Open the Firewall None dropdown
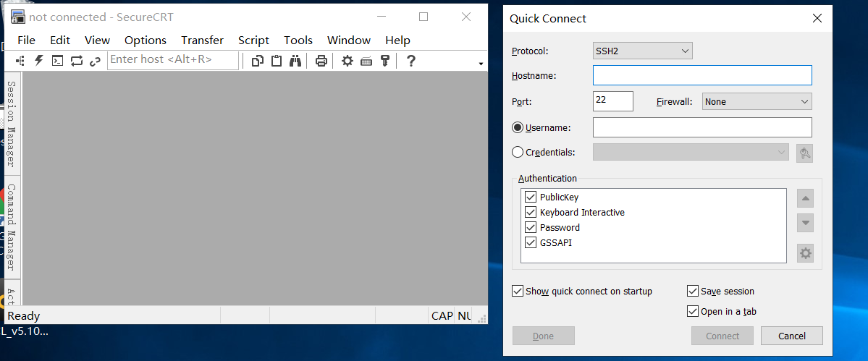 [757, 102]
